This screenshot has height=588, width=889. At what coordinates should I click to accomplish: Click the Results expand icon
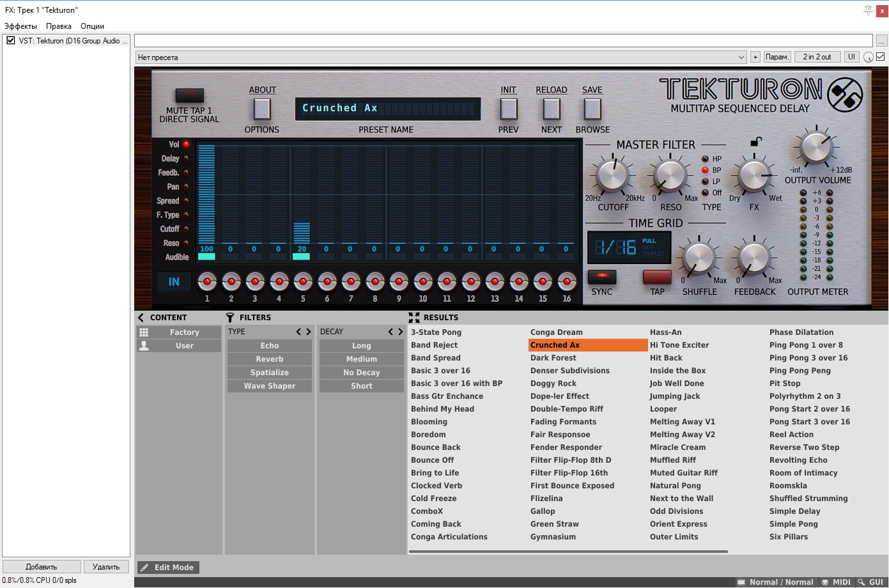pyautogui.click(x=414, y=318)
